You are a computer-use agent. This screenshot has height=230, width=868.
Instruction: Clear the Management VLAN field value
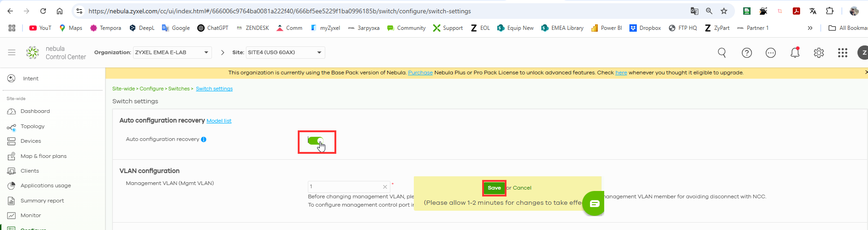click(384, 187)
